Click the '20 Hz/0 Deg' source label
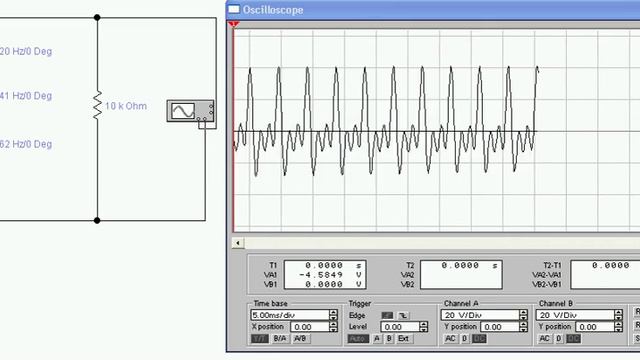The image size is (640, 360). point(26,51)
